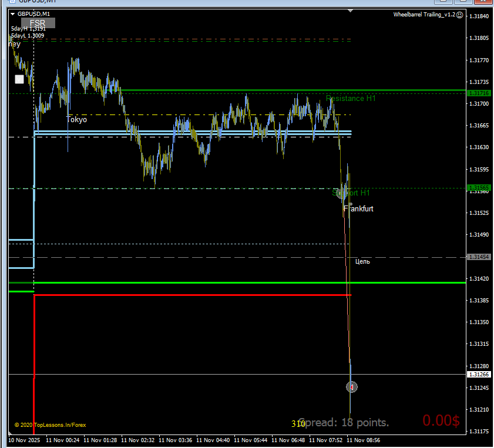This screenshot has height=448, width=494.
Task: Open the GBPUSD,M1 dropdown triangle
Action: coord(12,14)
